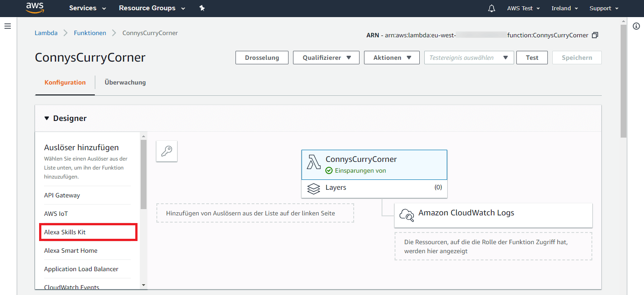Go to Funktionen breadcrumb link
Screen dimensions: 644x295
coord(90,33)
